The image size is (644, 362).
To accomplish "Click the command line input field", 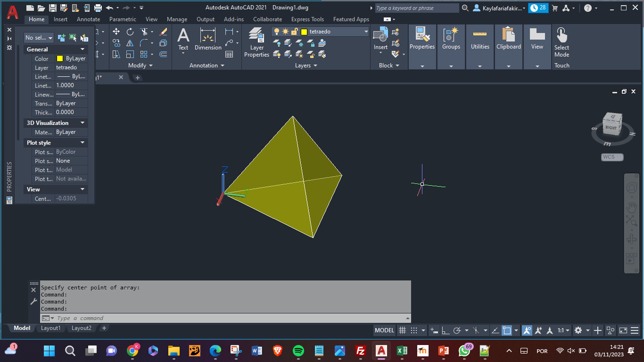I will tap(226, 318).
